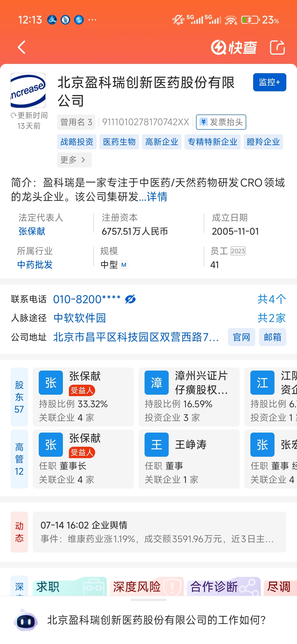Select the 医药生物 tag
The height and width of the screenshot is (644, 297).
(x=119, y=142)
